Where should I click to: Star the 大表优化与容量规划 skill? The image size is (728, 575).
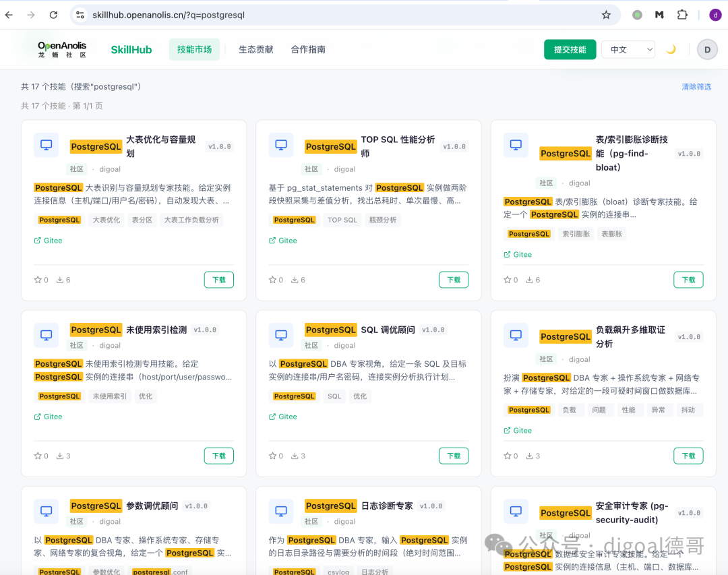pyautogui.click(x=38, y=280)
